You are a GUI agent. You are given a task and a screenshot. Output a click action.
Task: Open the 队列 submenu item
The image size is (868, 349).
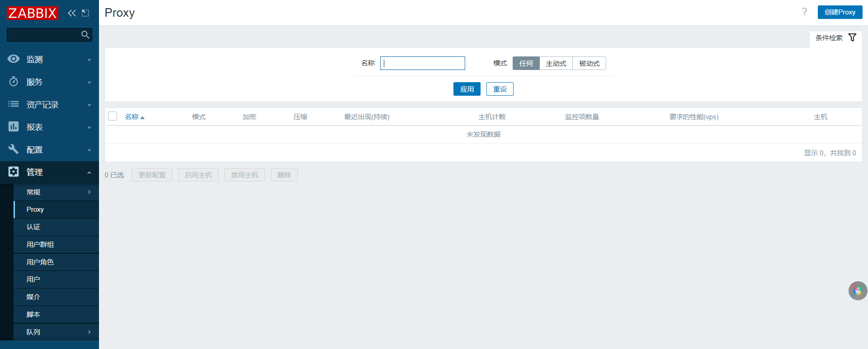tap(56, 332)
